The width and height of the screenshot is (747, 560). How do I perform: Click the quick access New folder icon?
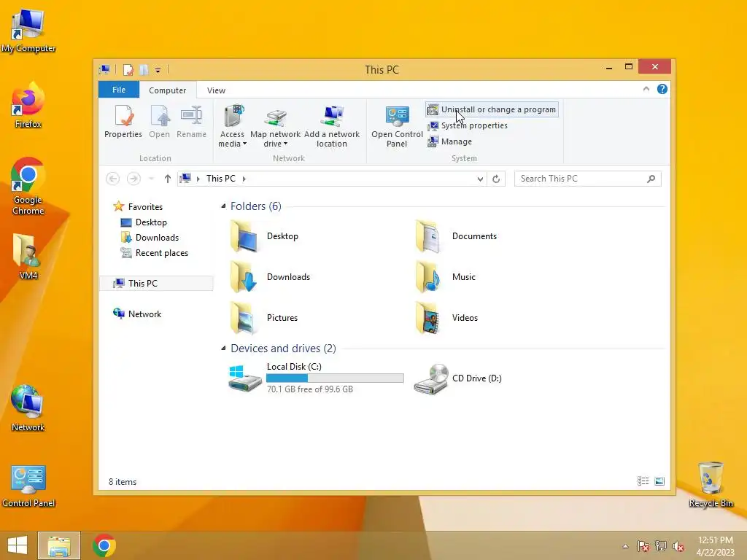144,70
